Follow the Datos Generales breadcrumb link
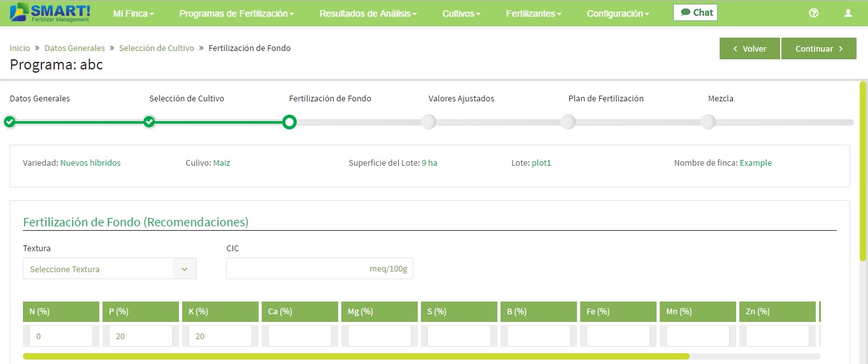868x364 pixels. (75, 48)
